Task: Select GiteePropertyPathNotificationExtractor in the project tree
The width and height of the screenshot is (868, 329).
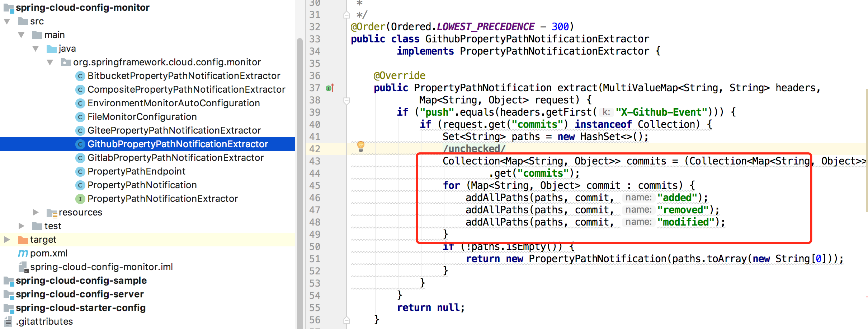Action: tap(174, 130)
